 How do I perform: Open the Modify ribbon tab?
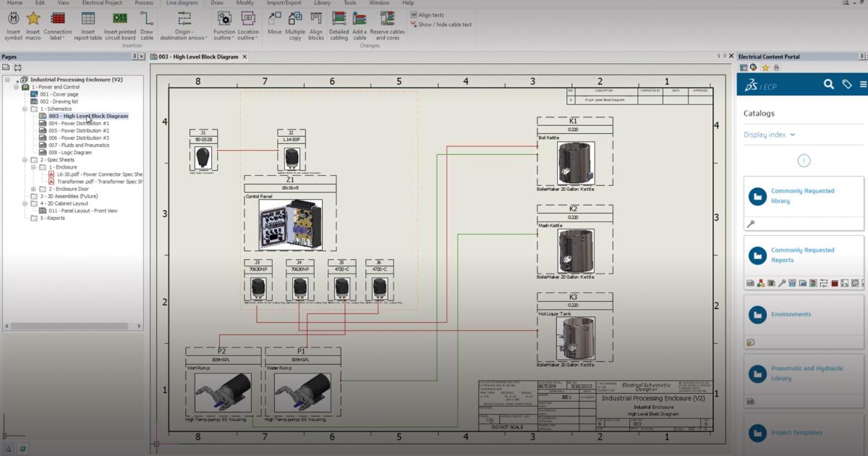(245, 3)
